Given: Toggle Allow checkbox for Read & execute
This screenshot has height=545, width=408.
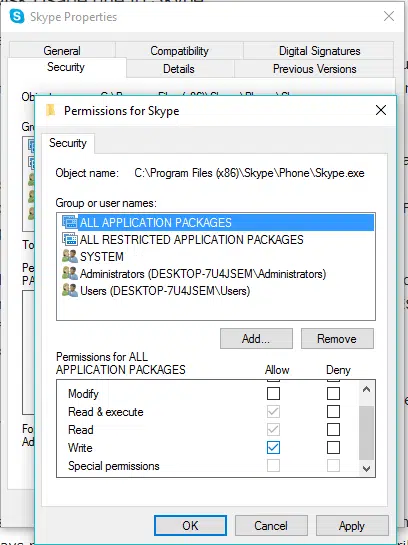Looking at the screenshot, I should pyautogui.click(x=273, y=412).
